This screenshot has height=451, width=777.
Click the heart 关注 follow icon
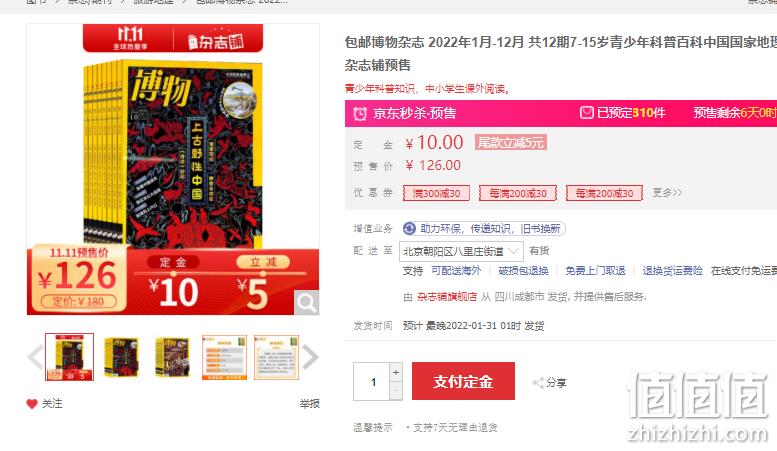(32, 404)
